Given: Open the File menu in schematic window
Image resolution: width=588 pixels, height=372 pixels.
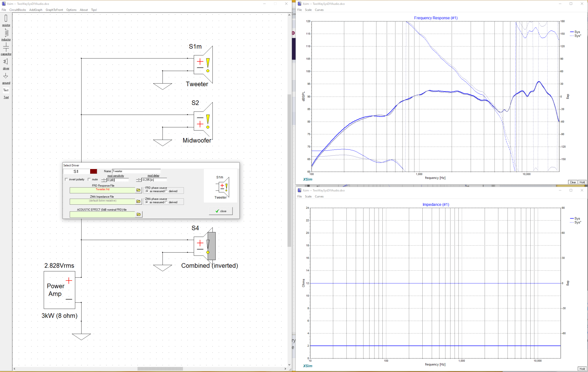Looking at the screenshot, I should 4,10.
